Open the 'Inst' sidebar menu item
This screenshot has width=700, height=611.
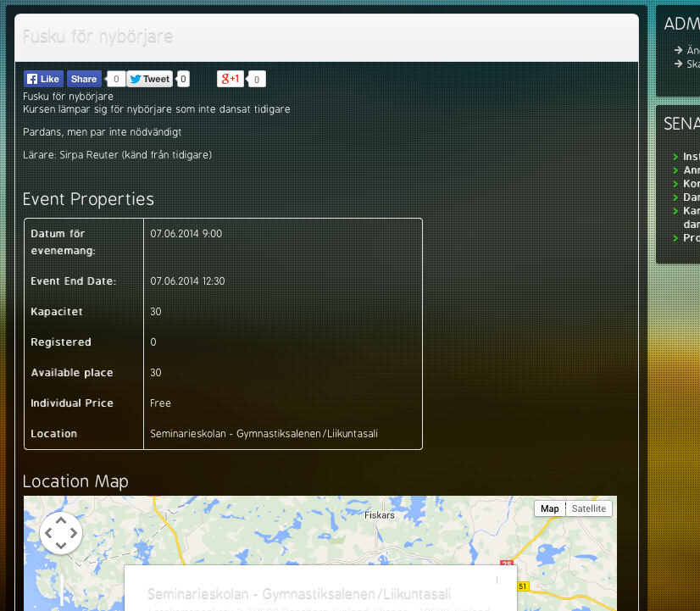691,157
